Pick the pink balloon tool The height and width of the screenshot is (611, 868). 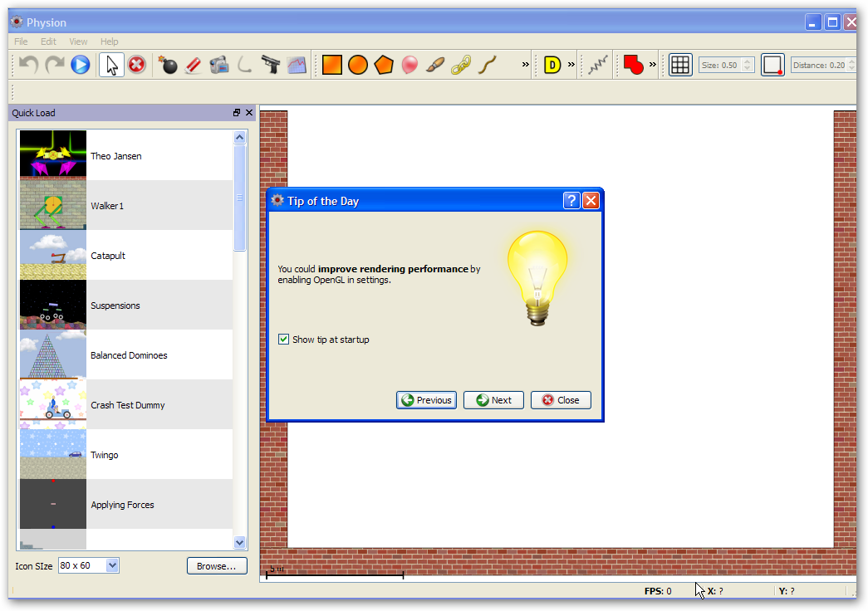[x=409, y=65]
